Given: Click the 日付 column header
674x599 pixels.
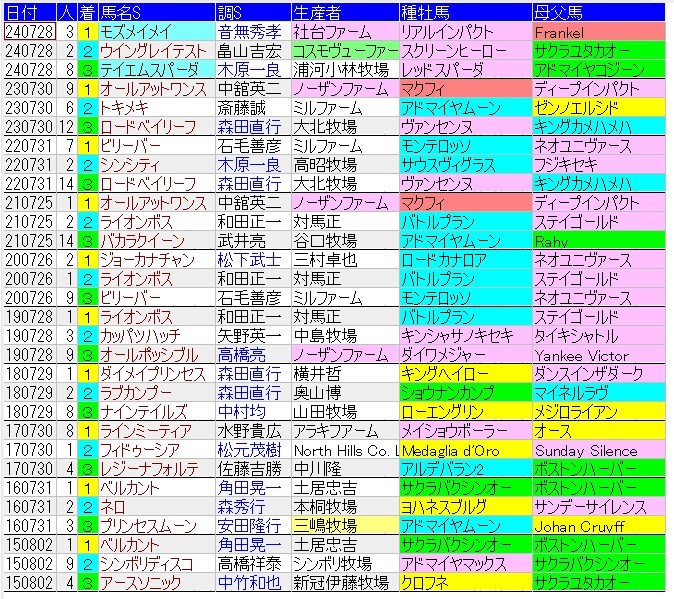Looking at the screenshot, I should pyautogui.click(x=30, y=13).
